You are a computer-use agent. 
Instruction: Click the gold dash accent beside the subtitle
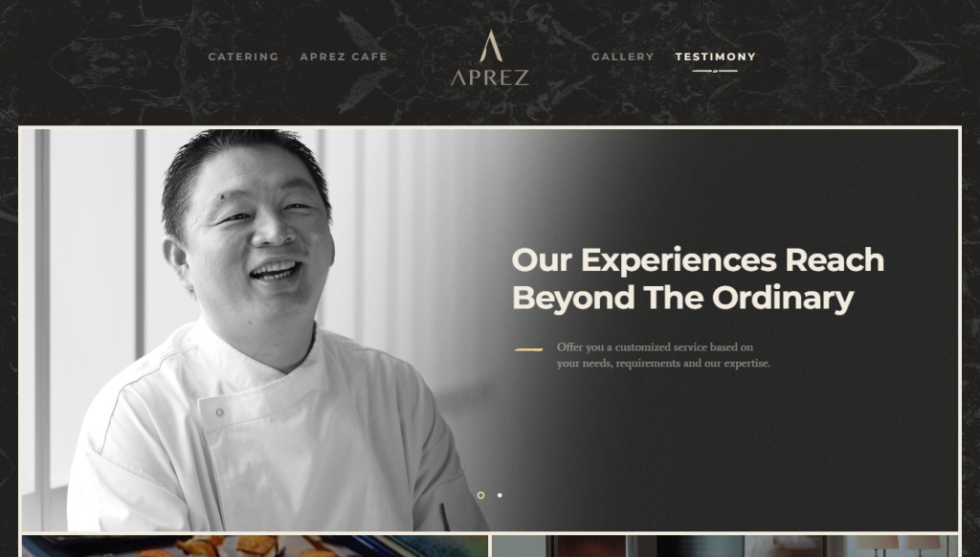click(x=528, y=349)
